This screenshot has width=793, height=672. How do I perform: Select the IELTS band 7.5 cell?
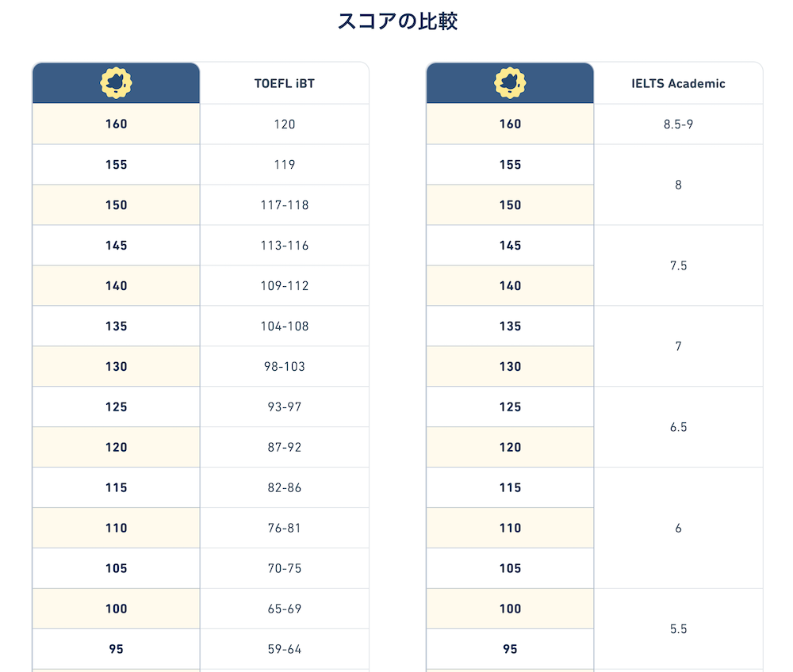pyautogui.click(x=678, y=265)
